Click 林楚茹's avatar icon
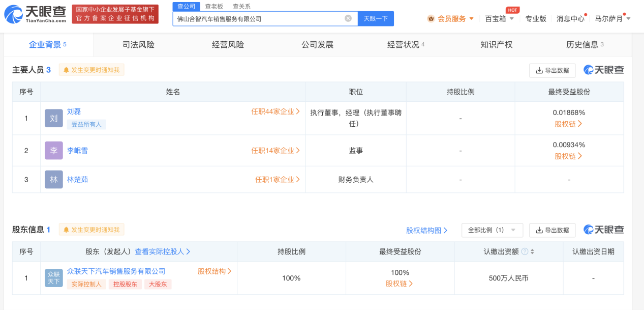Screen dimensions: 644x310 [54, 180]
